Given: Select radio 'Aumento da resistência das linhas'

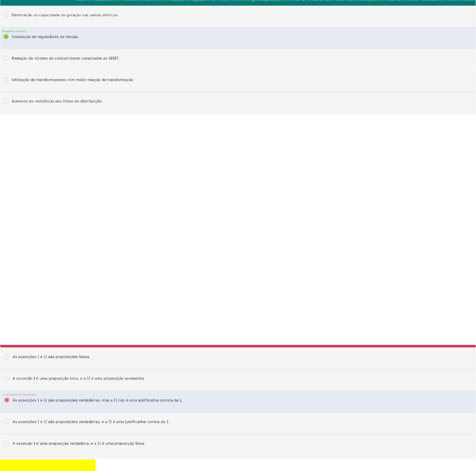Looking at the screenshot, I should click(x=6, y=101).
